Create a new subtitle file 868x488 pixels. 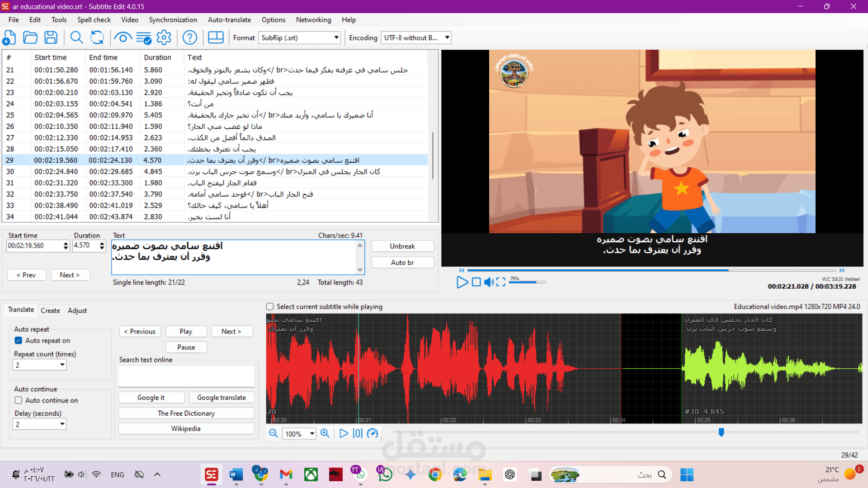9,38
